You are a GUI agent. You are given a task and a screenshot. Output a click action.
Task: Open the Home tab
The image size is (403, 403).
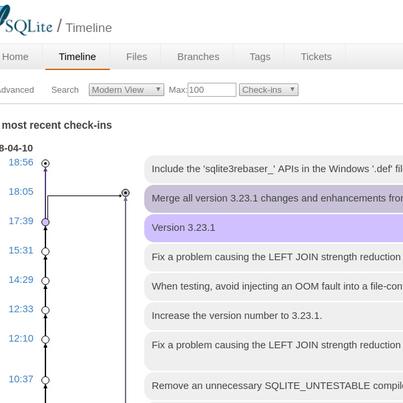pos(15,57)
